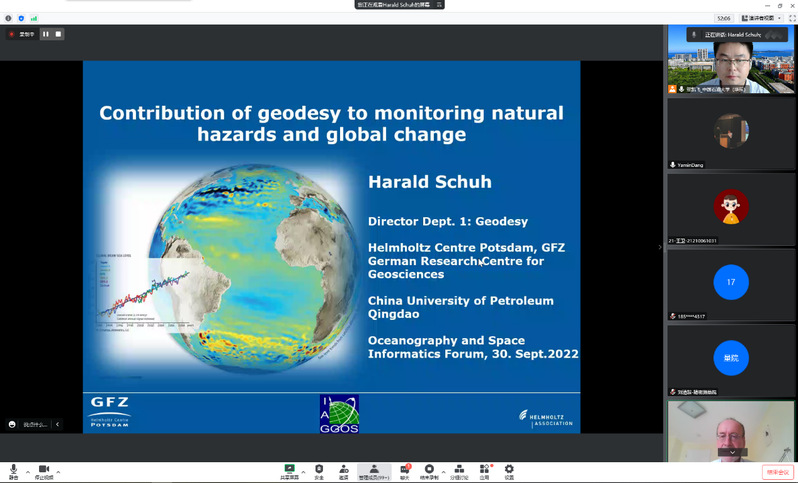Open the emoji reactions button
798x483 pixels.
click(x=12, y=424)
